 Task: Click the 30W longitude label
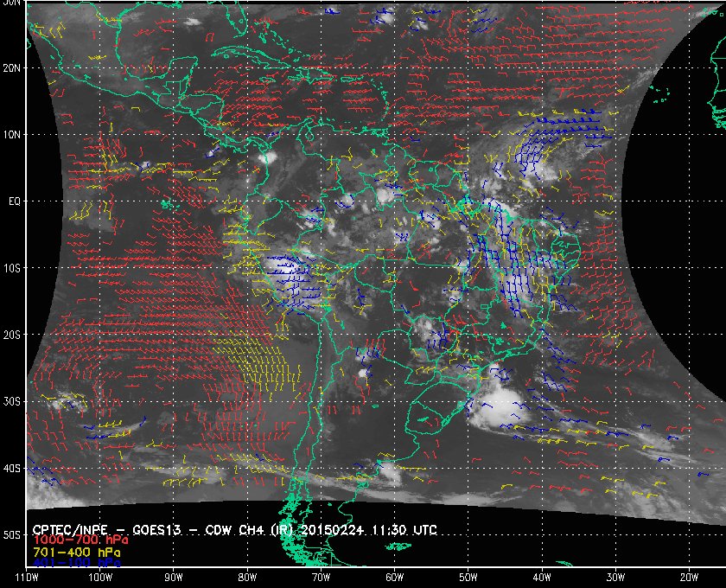(615, 578)
